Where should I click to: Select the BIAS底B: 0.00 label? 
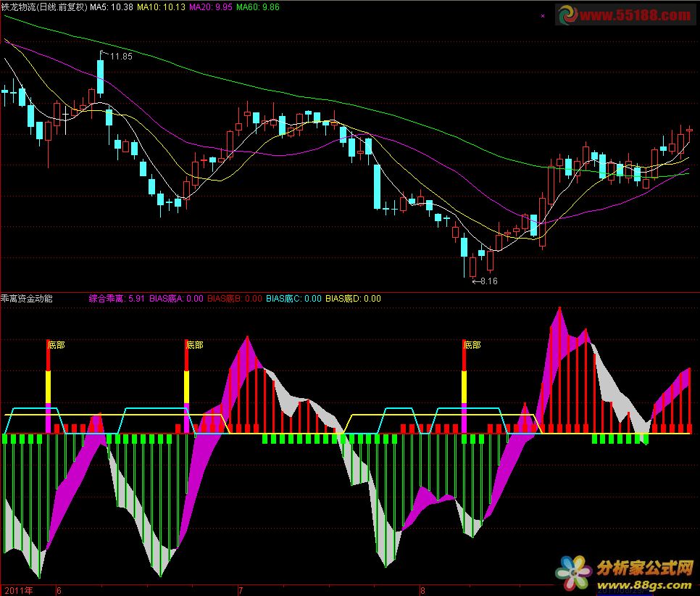pos(234,299)
